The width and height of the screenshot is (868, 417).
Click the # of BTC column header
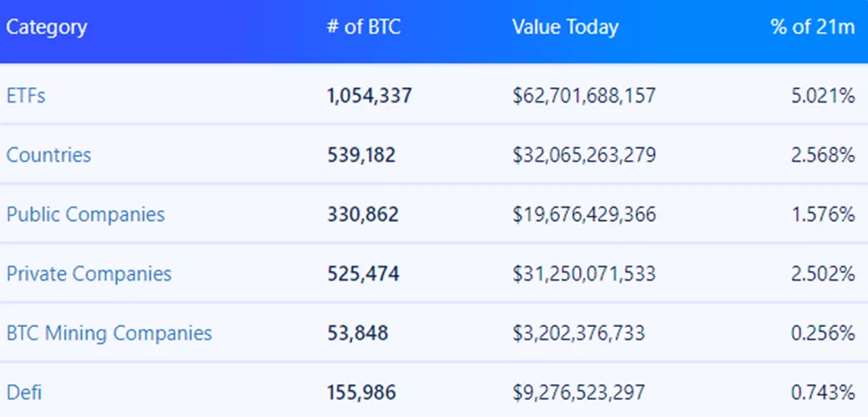[x=364, y=27]
